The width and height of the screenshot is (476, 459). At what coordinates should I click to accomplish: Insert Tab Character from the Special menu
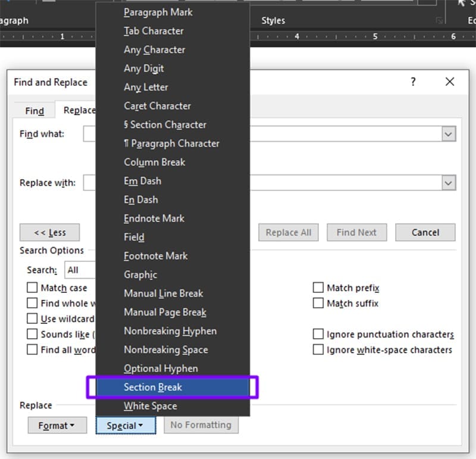(x=154, y=30)
